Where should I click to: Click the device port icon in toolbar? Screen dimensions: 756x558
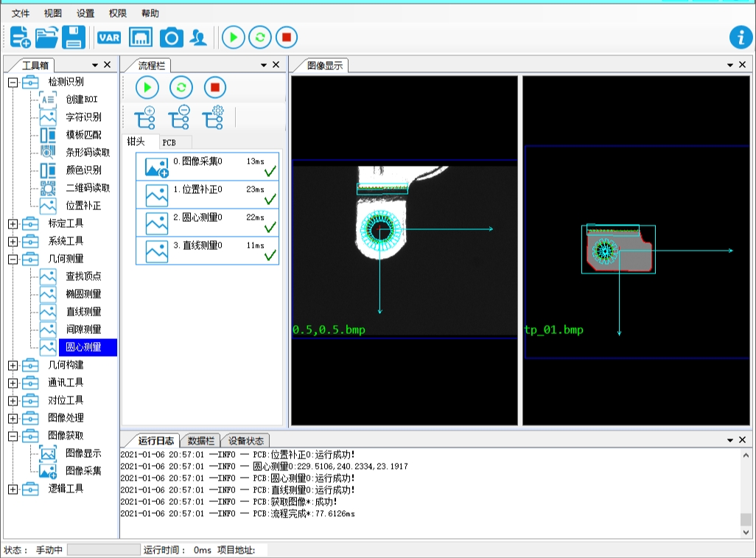[140, 37]
